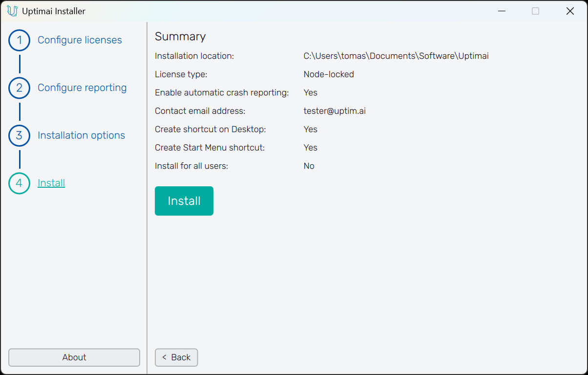This screenshot has height=375, width=588.
Task: Minimize the installer window
Action: point(501,11)
